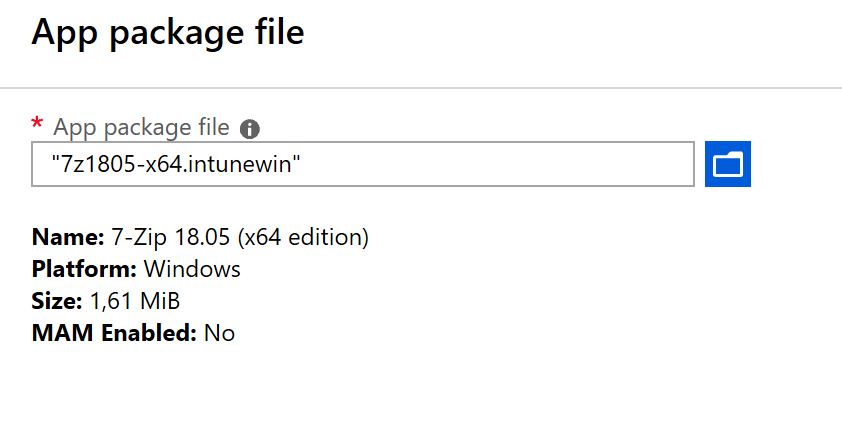Select the bold MAM Enabled label
842x438 pixels.
114,333
